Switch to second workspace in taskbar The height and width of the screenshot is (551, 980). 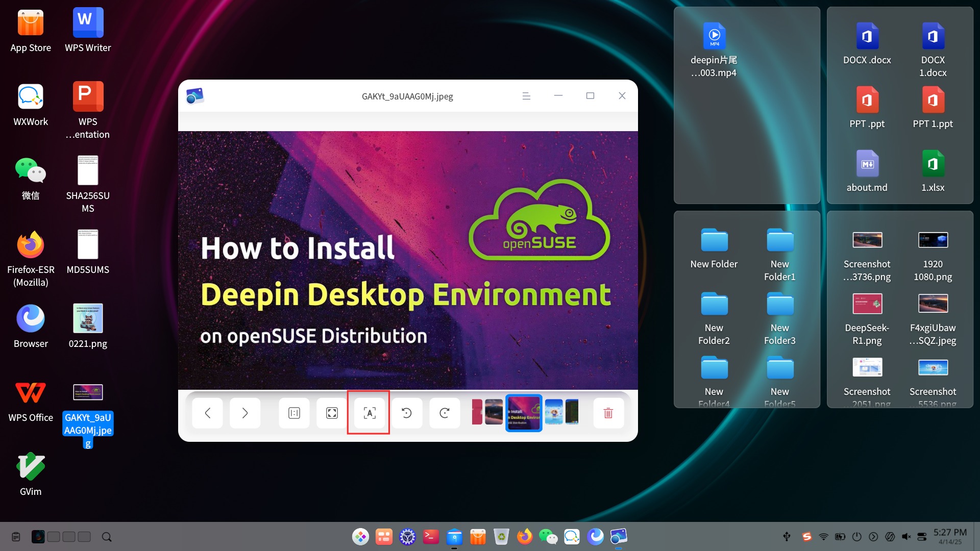54,537
